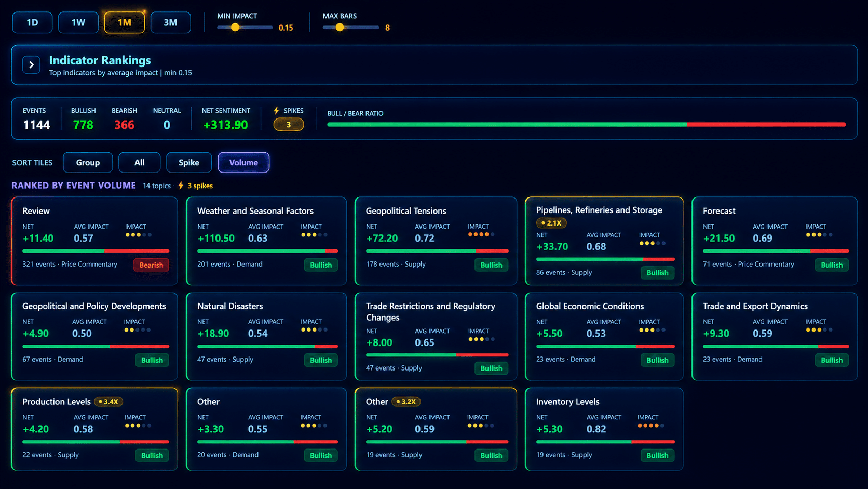Click the lightning icon next to 3 spikes
Image resolution: width=868 pixels, height=489 pixels.
[x=181, y=186]
